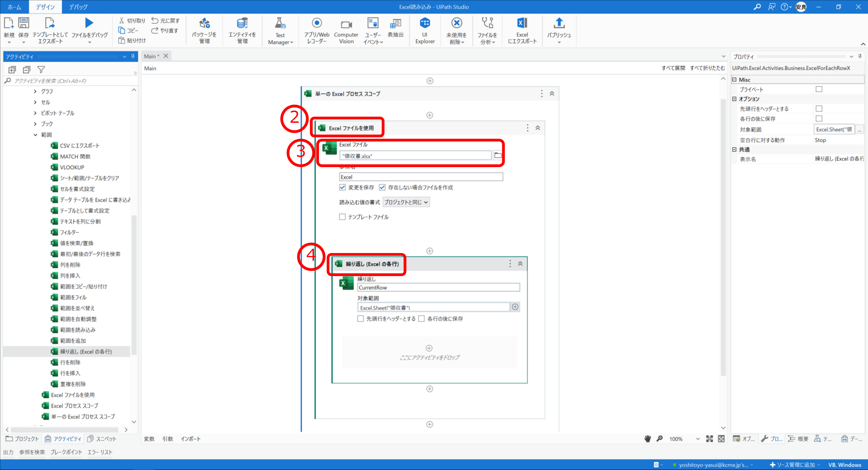
Task: Expand the グラフ category
Action: point(35,91)
